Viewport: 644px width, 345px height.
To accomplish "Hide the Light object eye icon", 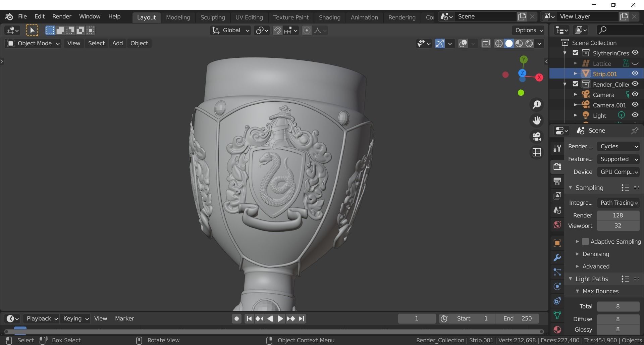I will (635, 115).
